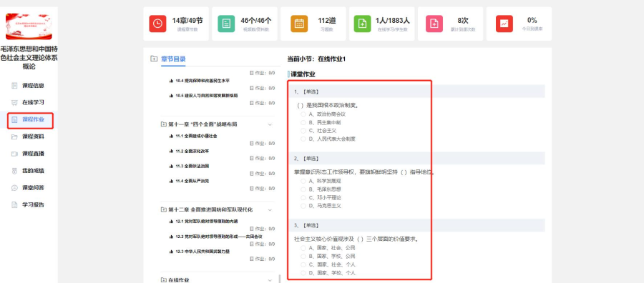Select option A 政治协商会议 for question 1
This screenshot has width=644, height=283.
(x=303, y=114)
